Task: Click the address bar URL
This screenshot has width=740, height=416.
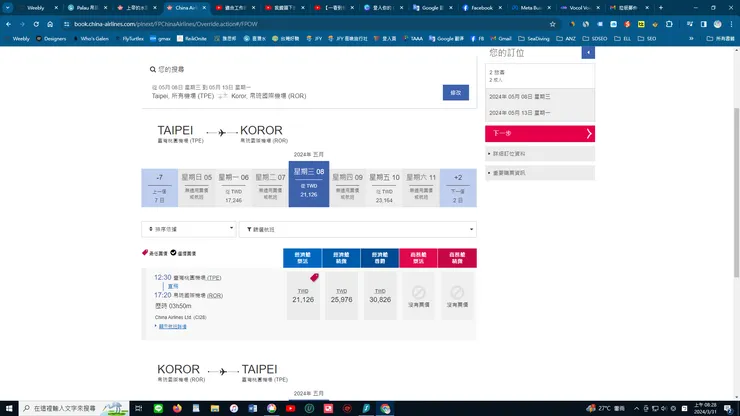Action: click(166, 24)
